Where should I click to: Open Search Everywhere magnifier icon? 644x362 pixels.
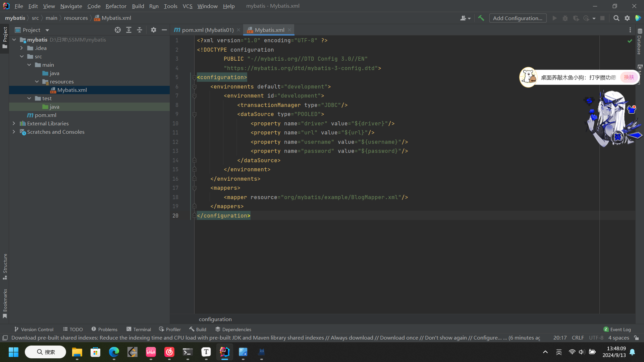pyautogui.click(x=616, y=18)
